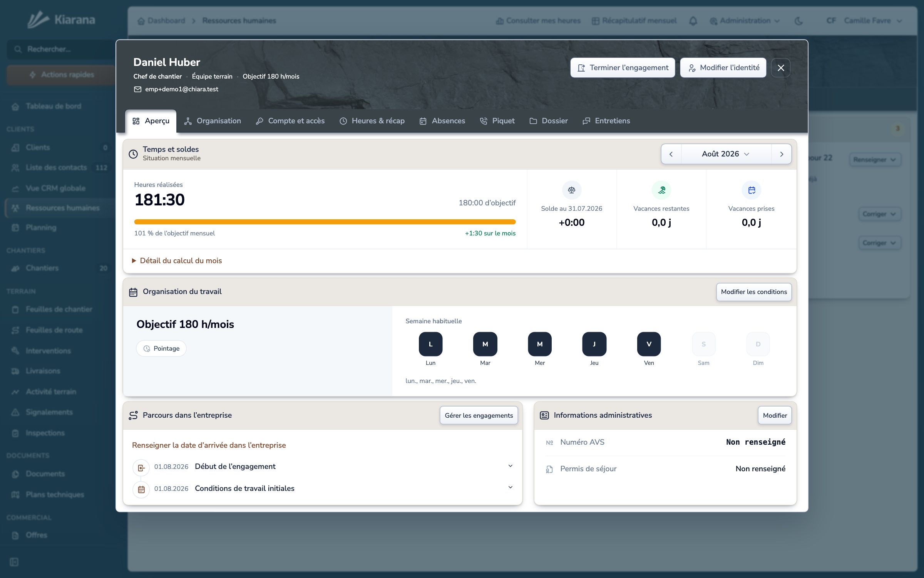This screenshot has height=578, width=924.
Task: Click the orange monthly objective progress bar
Action: point(325,222)
